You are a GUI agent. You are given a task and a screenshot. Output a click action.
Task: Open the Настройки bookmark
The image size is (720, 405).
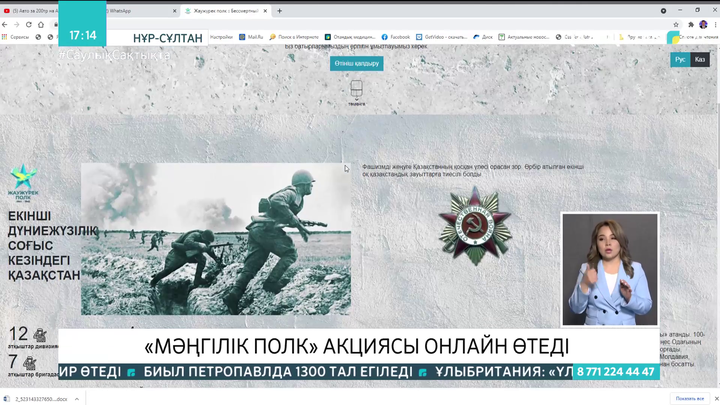(x=221, y=37)
